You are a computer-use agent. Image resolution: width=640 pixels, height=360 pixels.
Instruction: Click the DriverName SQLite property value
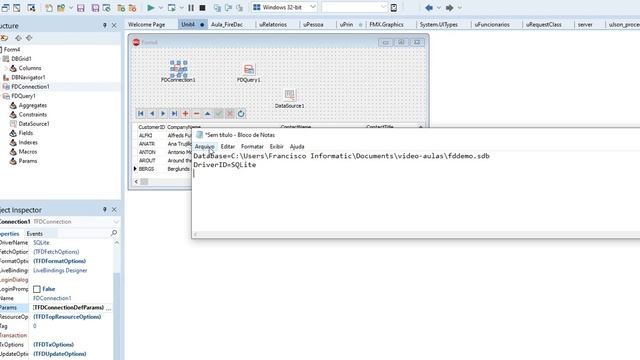(41, 242)
